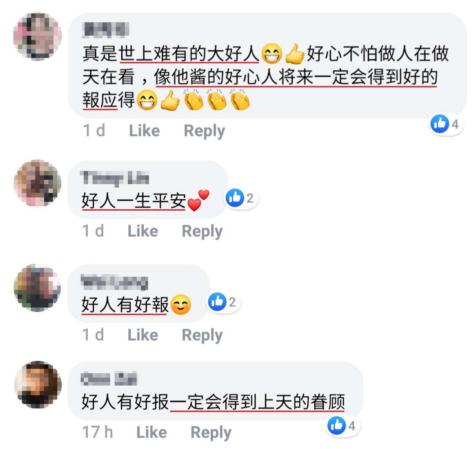Reply to the 好人一生平安 comment
Image resolution: width=476 pixels, height=449 pixels.
pyautogui.click(x=202, y=232)
